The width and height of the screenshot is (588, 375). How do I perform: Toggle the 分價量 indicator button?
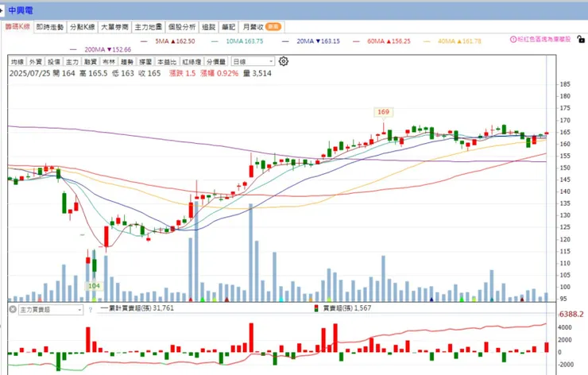click(x=216, y=61)
